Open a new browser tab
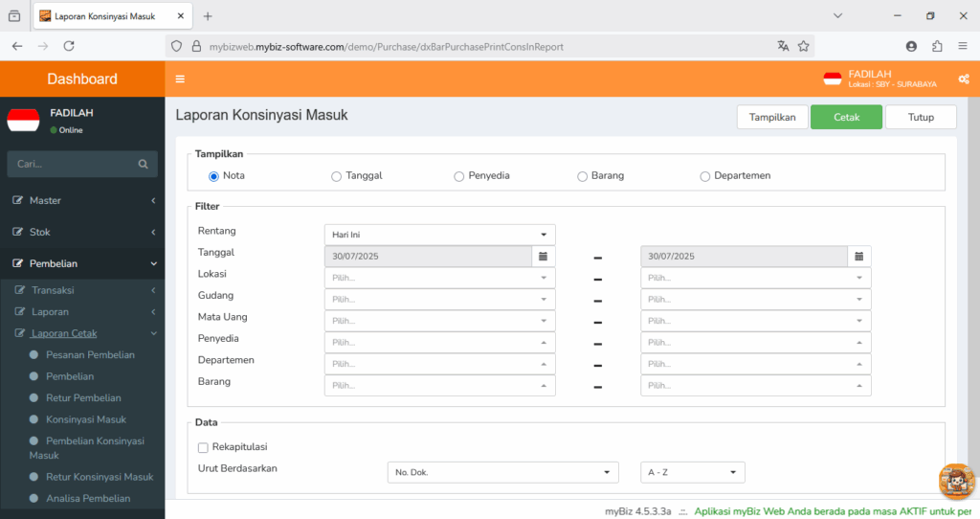 (208, 16)
